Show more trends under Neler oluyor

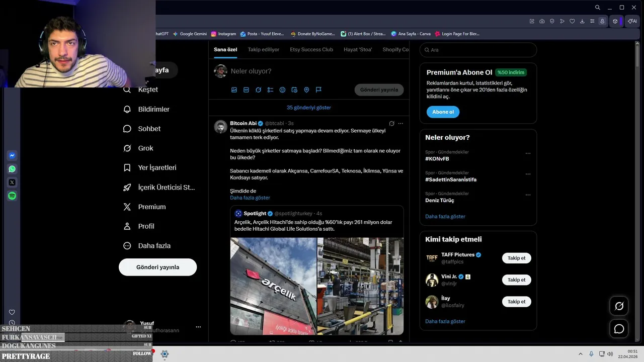click(x=445, y=217)
